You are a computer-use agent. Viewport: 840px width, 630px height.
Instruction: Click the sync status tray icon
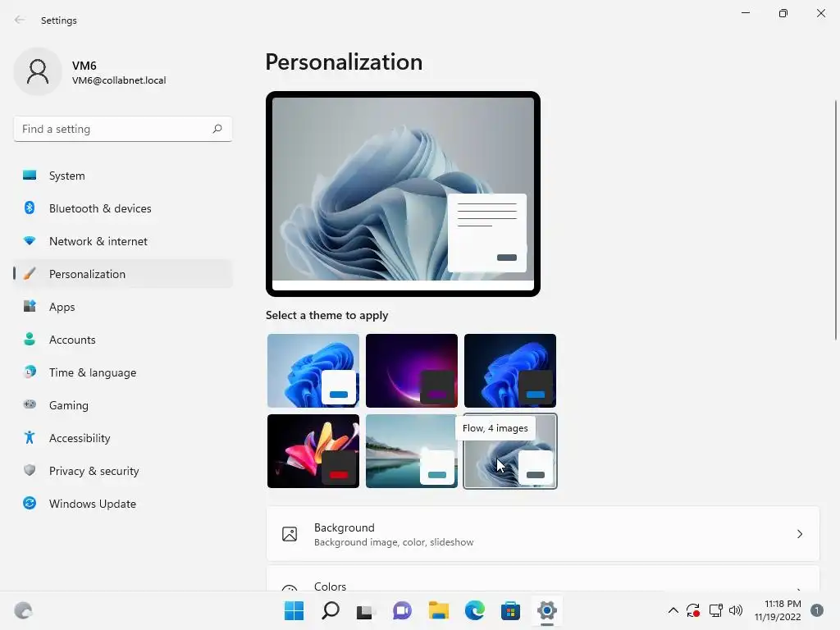tap(693, 610)
